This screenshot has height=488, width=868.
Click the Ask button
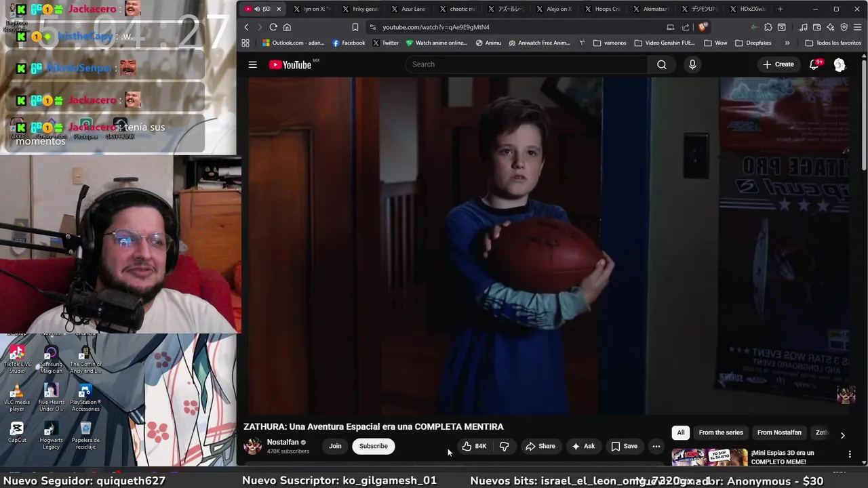[583, 446]
